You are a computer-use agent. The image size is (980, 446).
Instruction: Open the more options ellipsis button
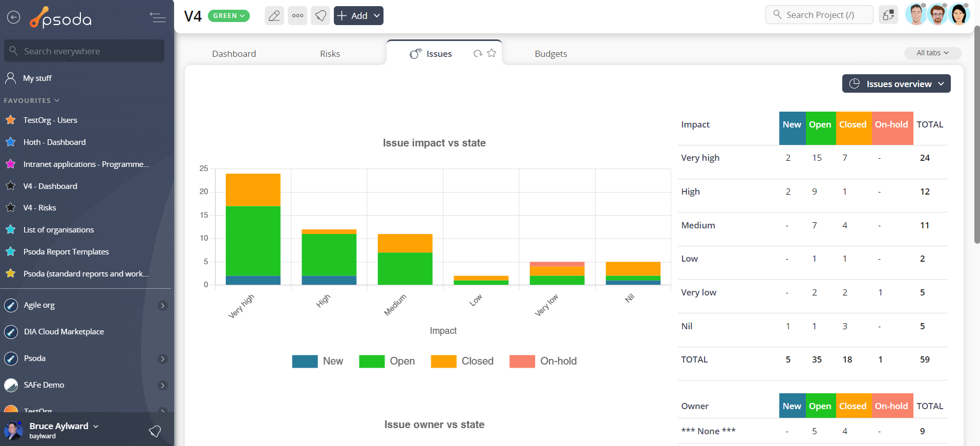tap(297, 16)
